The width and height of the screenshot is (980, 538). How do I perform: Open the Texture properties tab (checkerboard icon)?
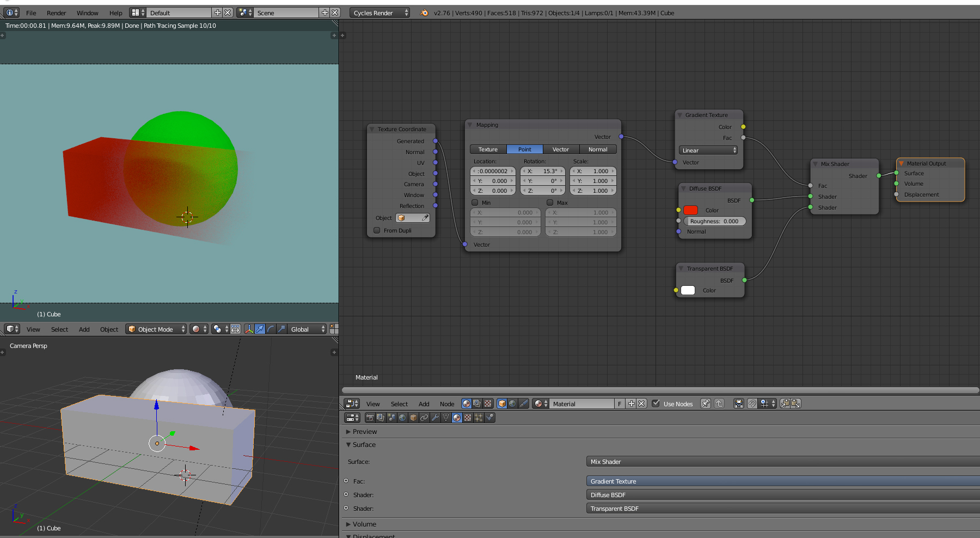click(x=468, y=418)
